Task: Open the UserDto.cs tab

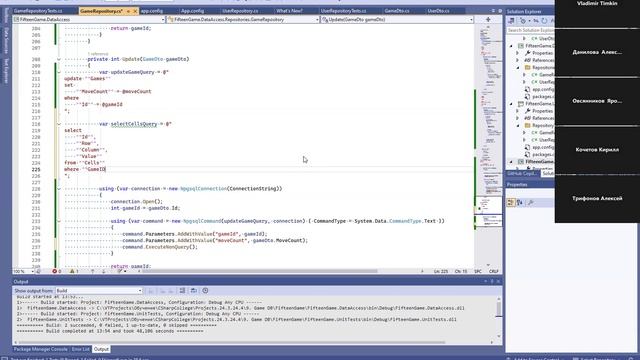Action: [x=438, y=11]
